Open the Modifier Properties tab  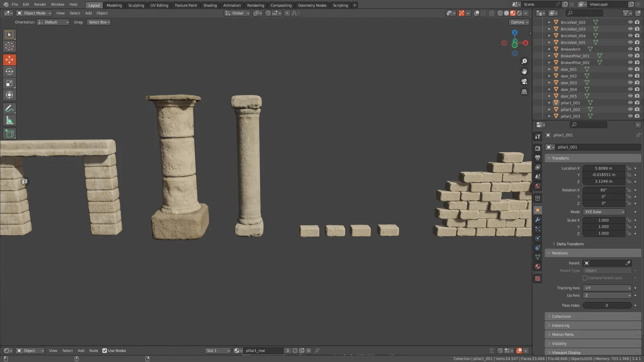click(x=538, y=220)
